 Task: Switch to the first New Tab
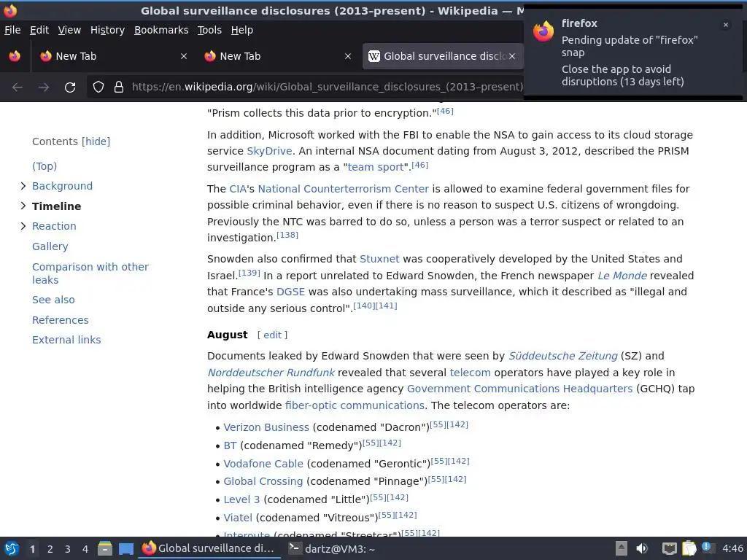(113, 56)
